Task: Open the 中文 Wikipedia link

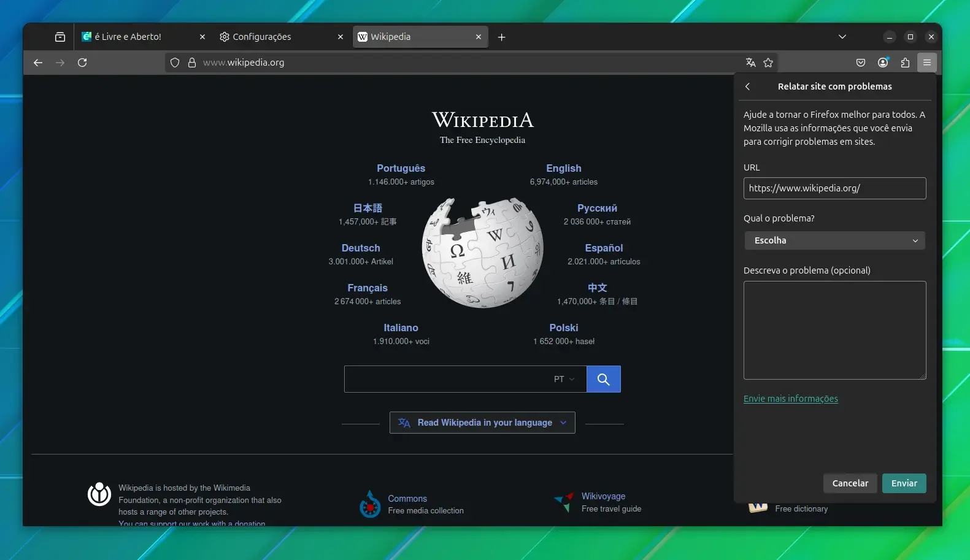Action: click(597, 288)
